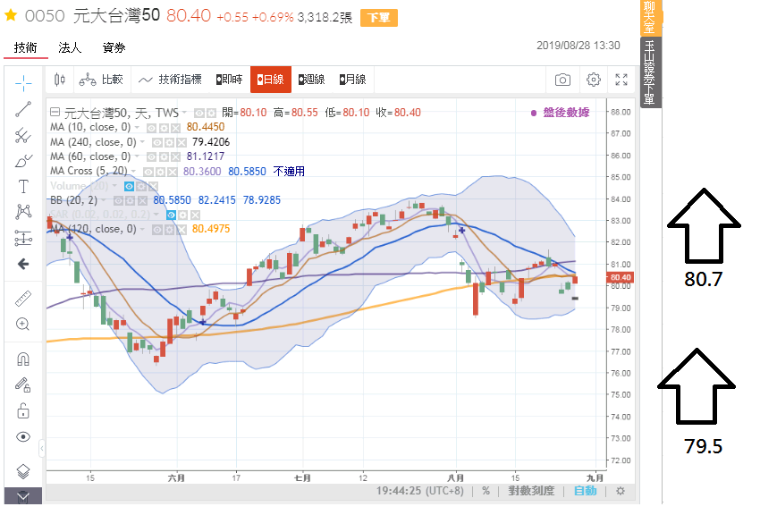
Task: Toggle visibility of all drawings eye icon
Action: 23,436
